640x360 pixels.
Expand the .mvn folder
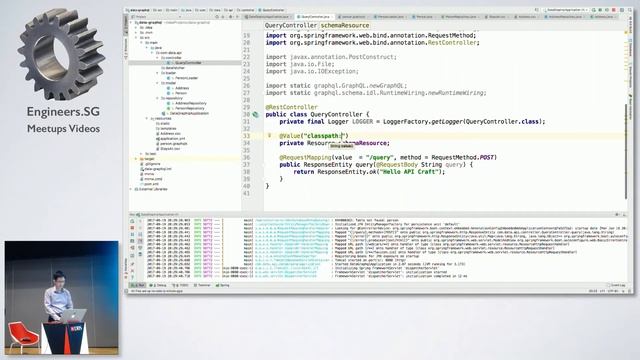click(x=136, y=32)
